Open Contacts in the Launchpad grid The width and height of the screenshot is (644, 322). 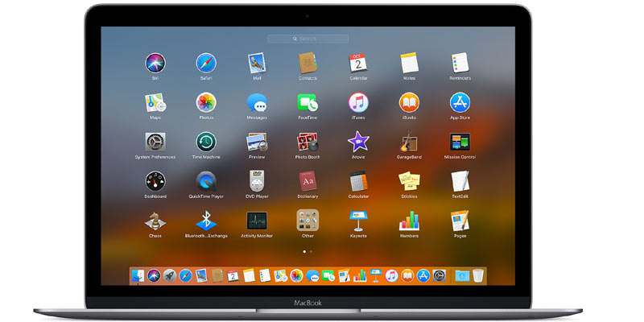click(x=308, y=64)
